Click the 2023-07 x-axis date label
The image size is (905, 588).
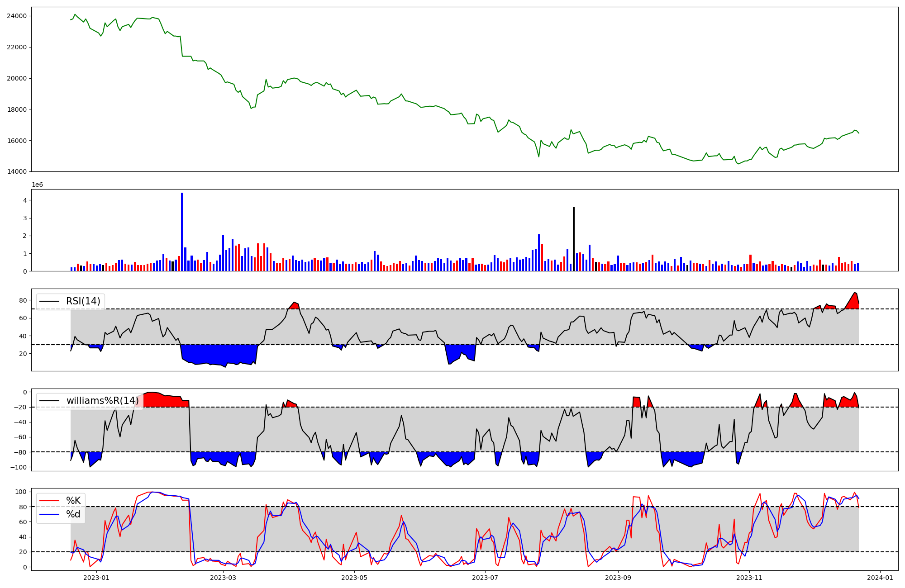point(485,578)
